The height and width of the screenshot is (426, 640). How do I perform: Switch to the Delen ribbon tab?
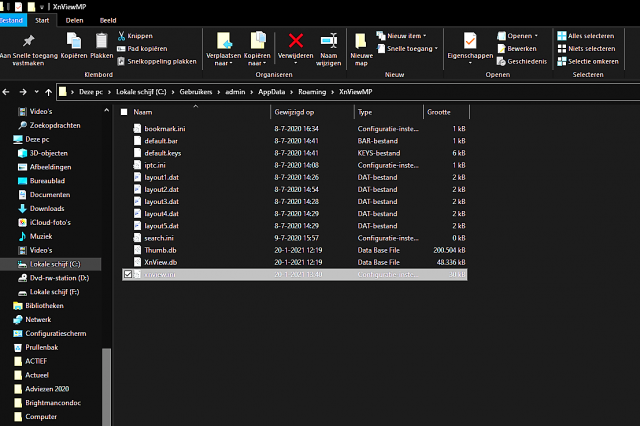click(74, 20)
